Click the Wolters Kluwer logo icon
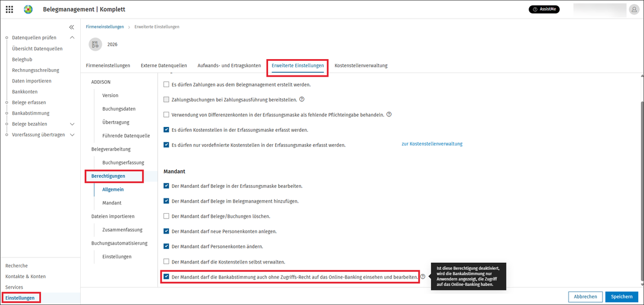This screenshot has width=644, height=305. click(x=28, y=9)
